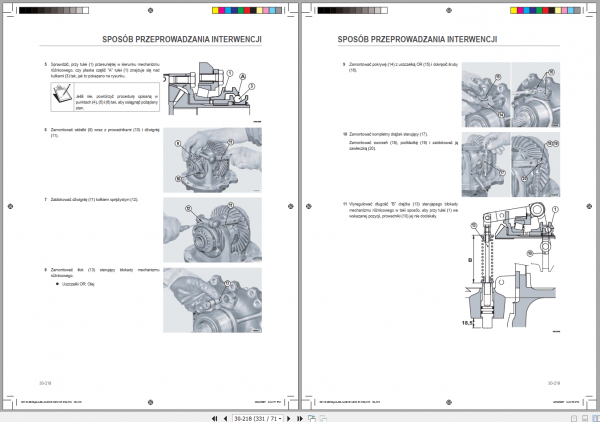Click the step 7 instruction text
Viewport: 600px width, 422px height.
pyautogui.click(x=94, y=199)
